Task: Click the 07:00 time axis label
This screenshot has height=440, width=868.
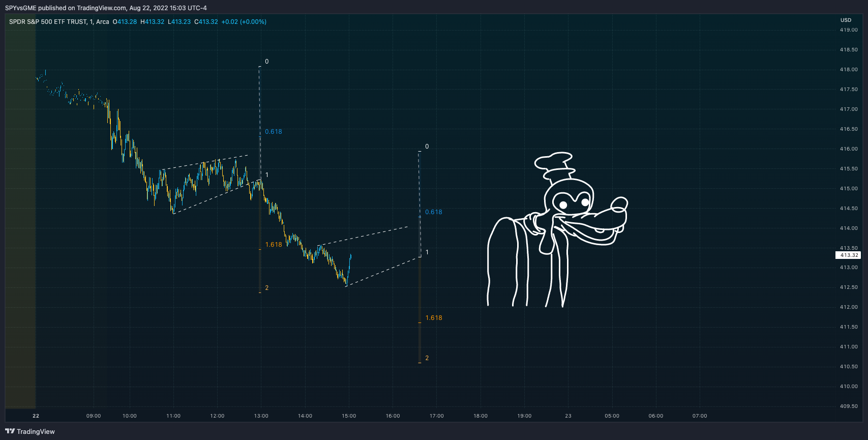Action: (x=700, y=416)
